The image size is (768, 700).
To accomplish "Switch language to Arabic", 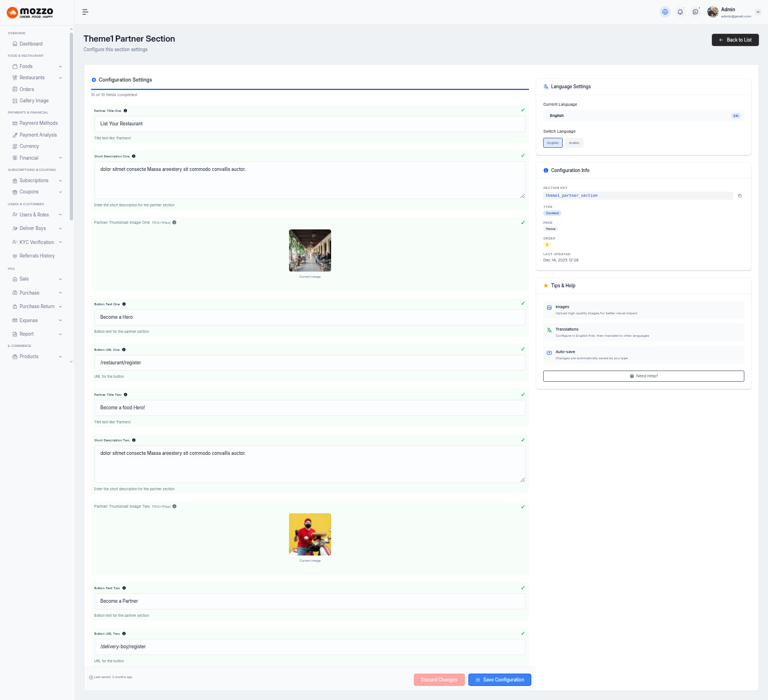I will click(x=574, y=143).
